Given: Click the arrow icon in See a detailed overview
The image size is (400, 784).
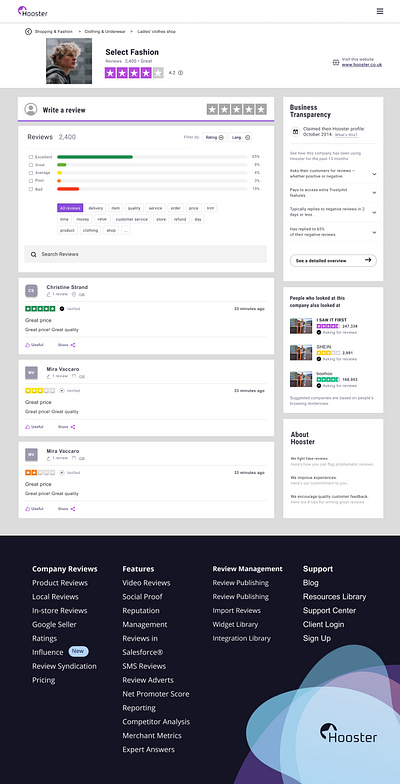Looking at the screenshot, I should 368,260.
